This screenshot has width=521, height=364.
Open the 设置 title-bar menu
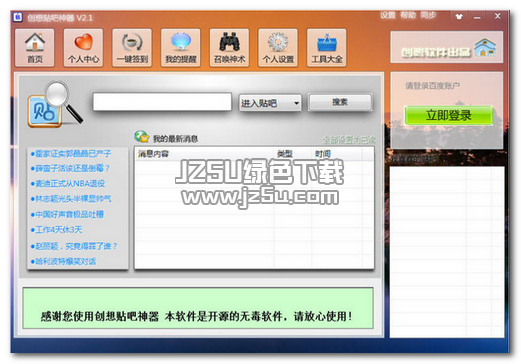[x=388, y=15]
